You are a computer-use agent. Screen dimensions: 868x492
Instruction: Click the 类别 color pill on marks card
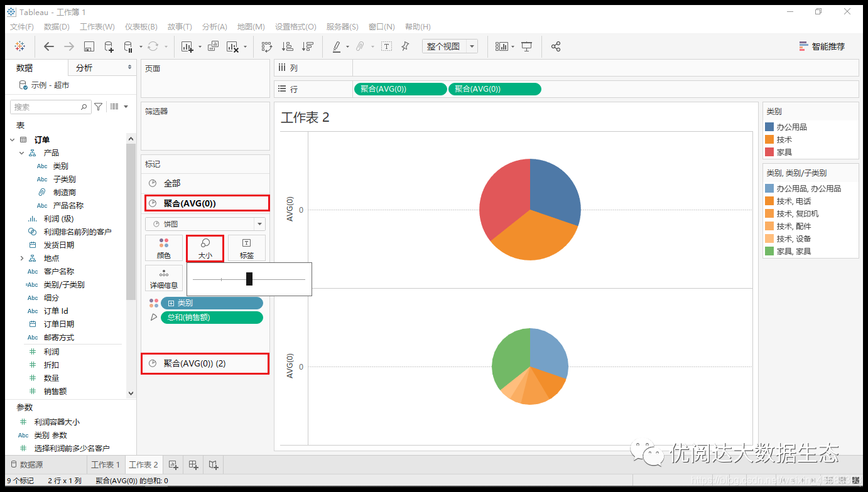click(x=212, y=303)
